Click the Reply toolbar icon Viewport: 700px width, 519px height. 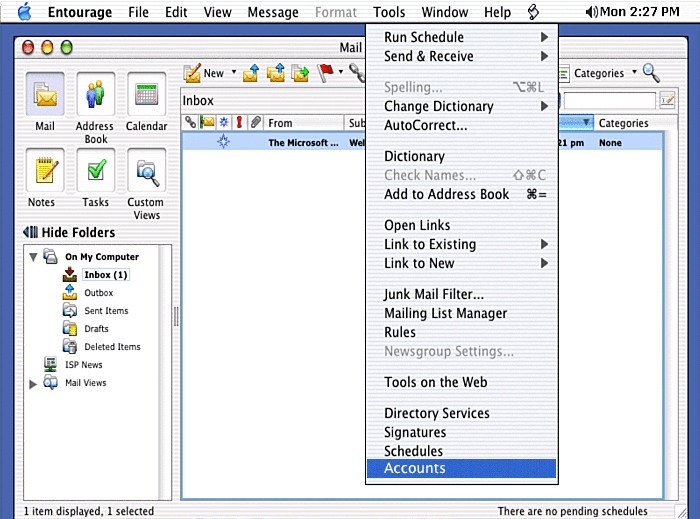point(251,73)
